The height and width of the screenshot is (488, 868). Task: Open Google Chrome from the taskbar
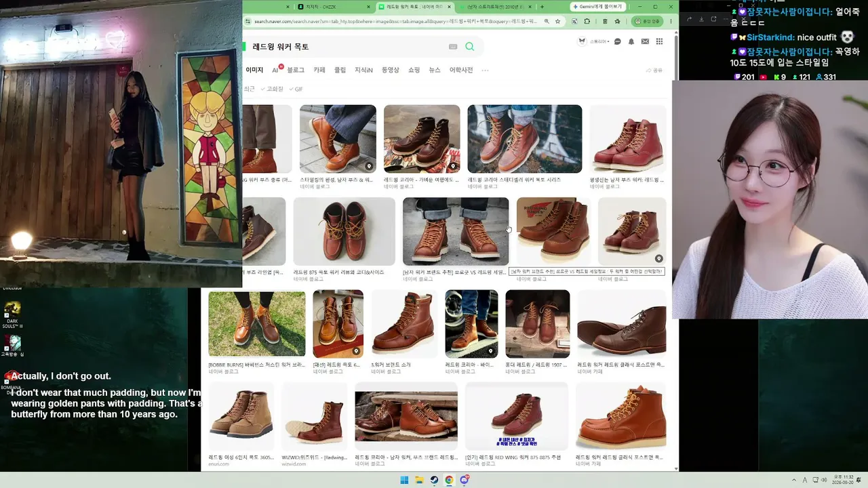click(x=449, y=480)
